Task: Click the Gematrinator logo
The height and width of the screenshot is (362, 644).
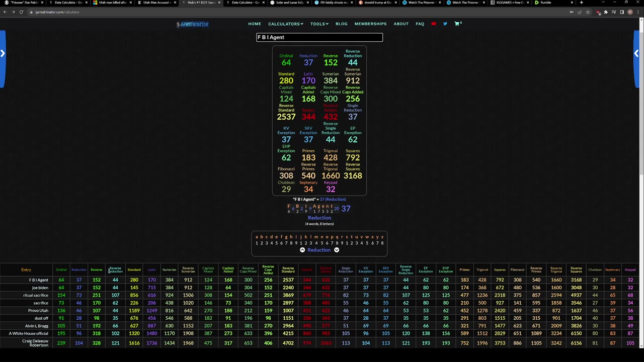Action: pyautogui.click(x=192, y=24)
